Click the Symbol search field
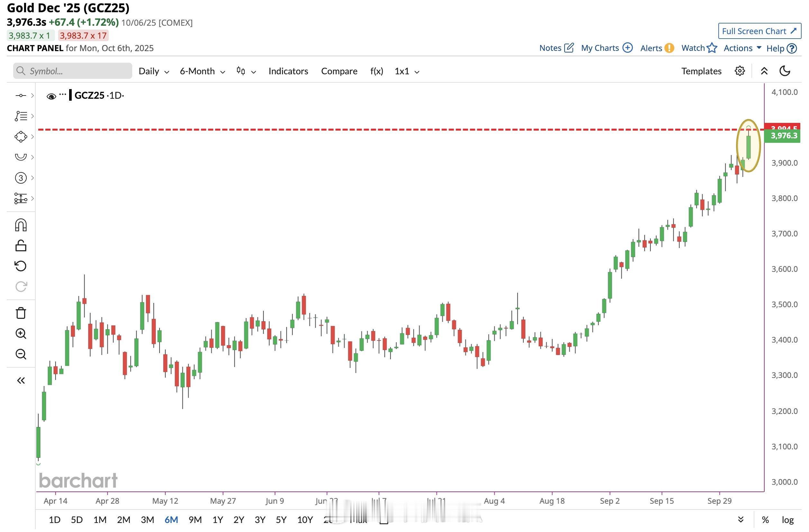The width and height of the screenshot is (809, 532). point(73,71)
